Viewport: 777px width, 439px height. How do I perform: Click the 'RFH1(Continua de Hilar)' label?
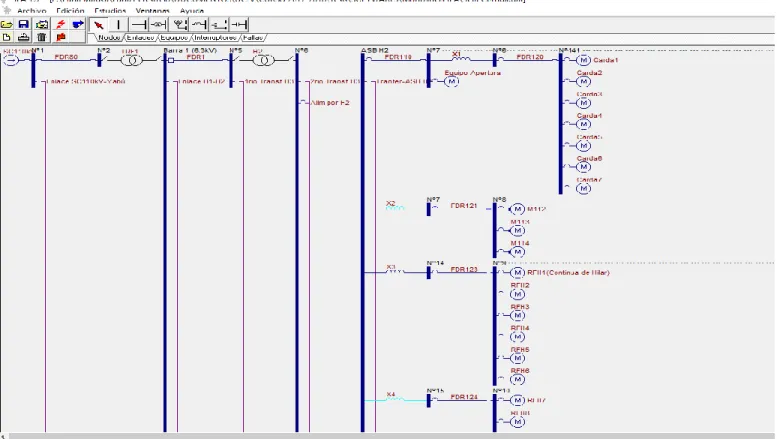568,273
